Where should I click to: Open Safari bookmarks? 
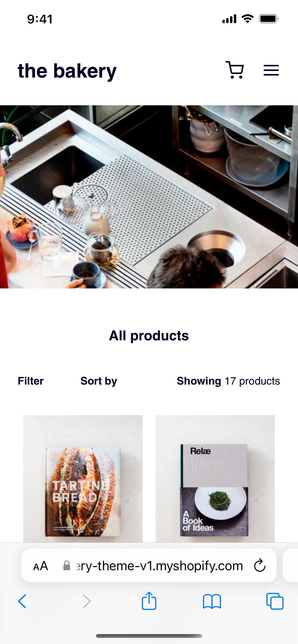click(x=212, y=601)
